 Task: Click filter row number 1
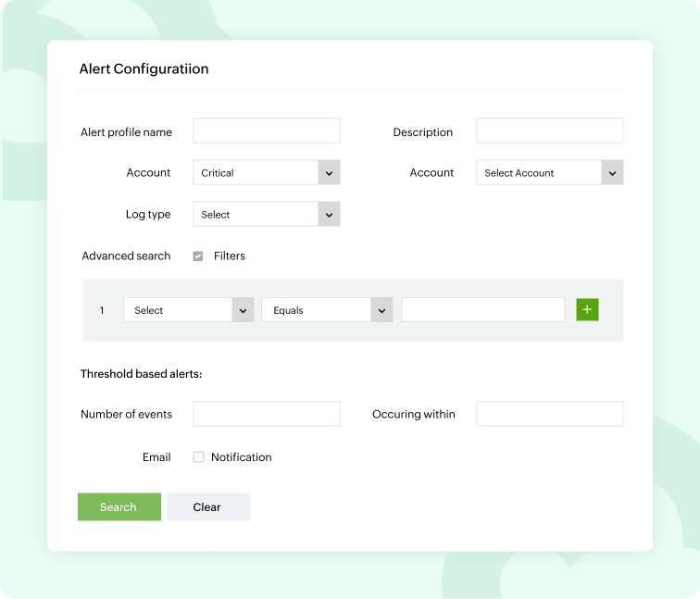[x=102, y=310]
